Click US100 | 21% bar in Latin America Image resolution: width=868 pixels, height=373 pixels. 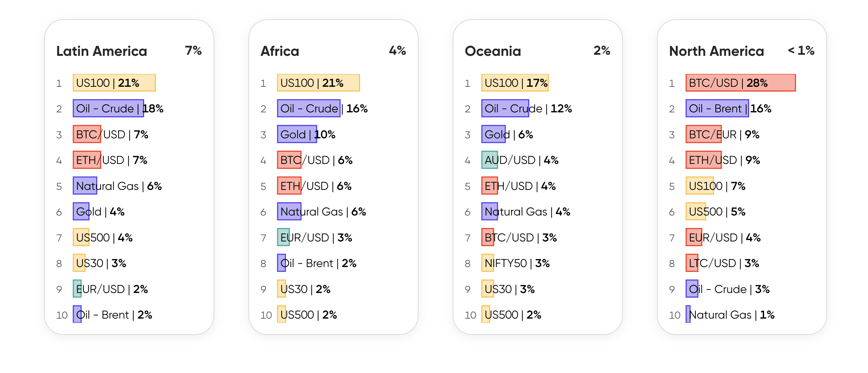[114, 83]
